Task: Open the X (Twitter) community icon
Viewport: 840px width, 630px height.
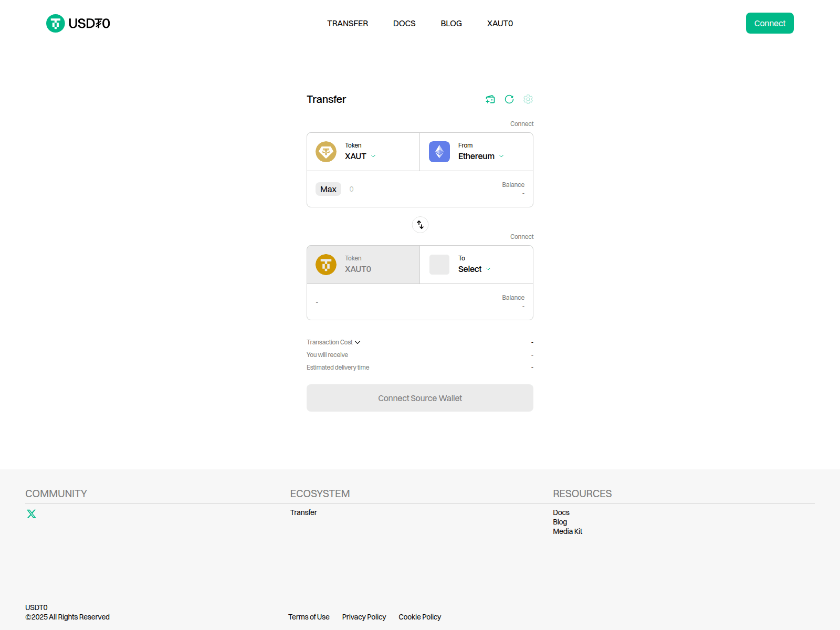Action: click(x=31, y=514)
